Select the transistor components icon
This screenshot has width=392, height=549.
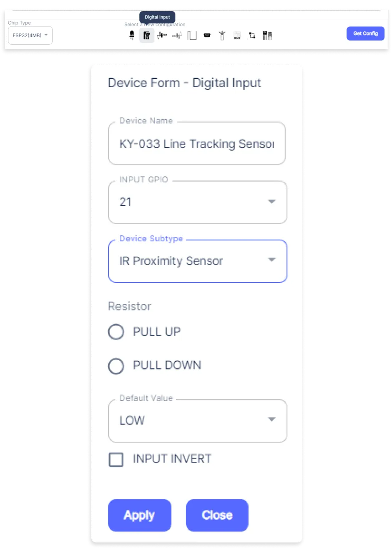click(x=267, y=35)
